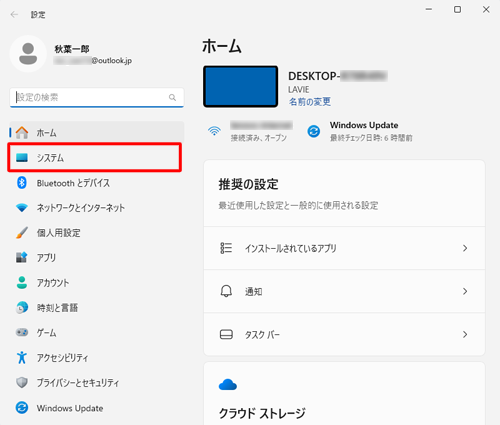Open 通知 recommended setting
500x425 pixels.
pos(344,291)
